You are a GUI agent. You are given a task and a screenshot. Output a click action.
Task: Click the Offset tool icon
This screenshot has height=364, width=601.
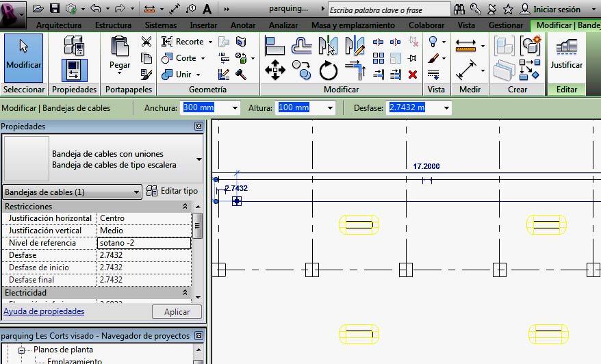(x=302, y=46)
